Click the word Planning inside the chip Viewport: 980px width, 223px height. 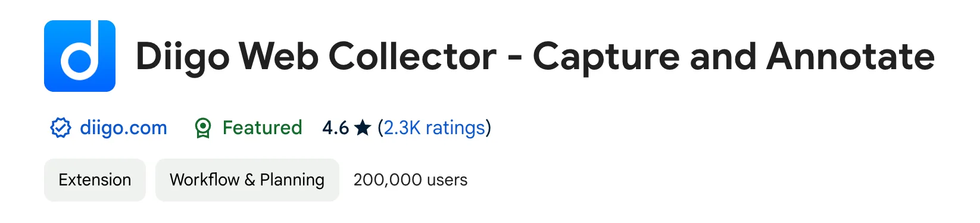(292, 180)
